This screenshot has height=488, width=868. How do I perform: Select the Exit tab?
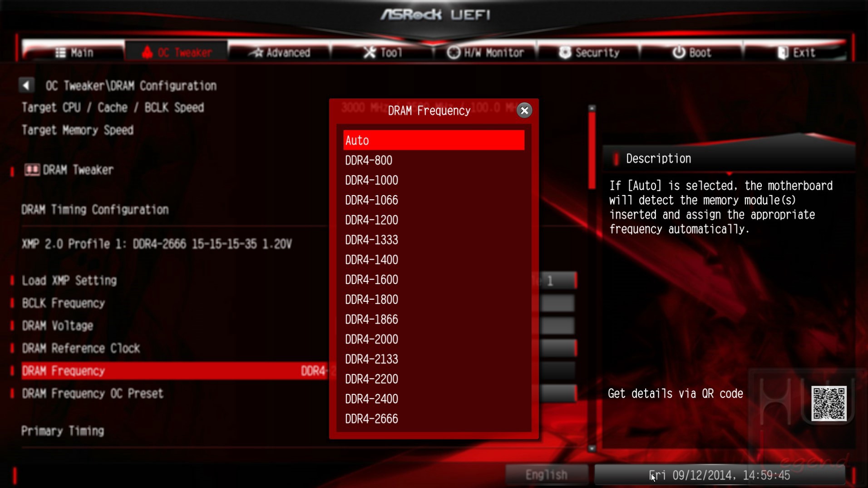tap(795, 53)
